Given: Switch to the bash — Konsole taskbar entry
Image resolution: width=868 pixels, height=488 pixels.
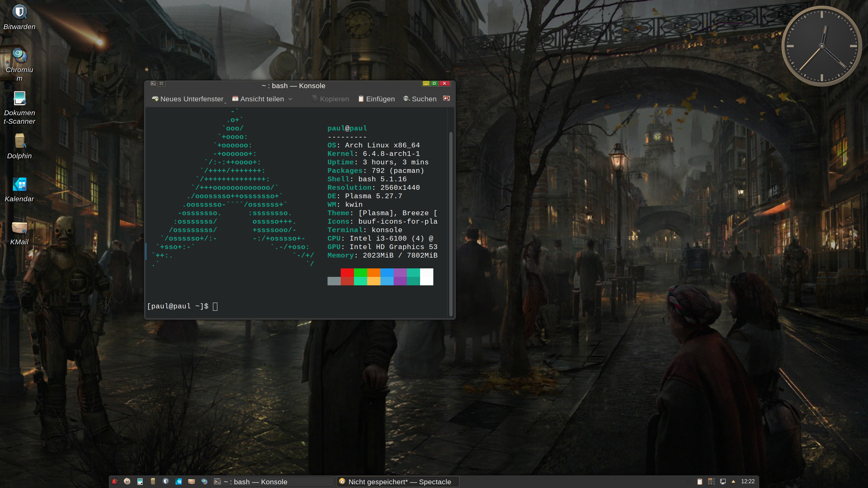Looking at the screenshot, I should tap(273, 482).
